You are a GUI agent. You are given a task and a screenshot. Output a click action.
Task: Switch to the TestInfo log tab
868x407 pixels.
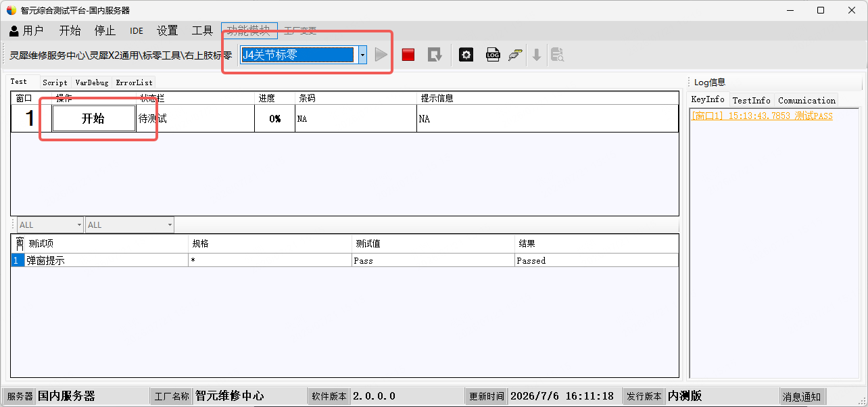click(751, 100)
